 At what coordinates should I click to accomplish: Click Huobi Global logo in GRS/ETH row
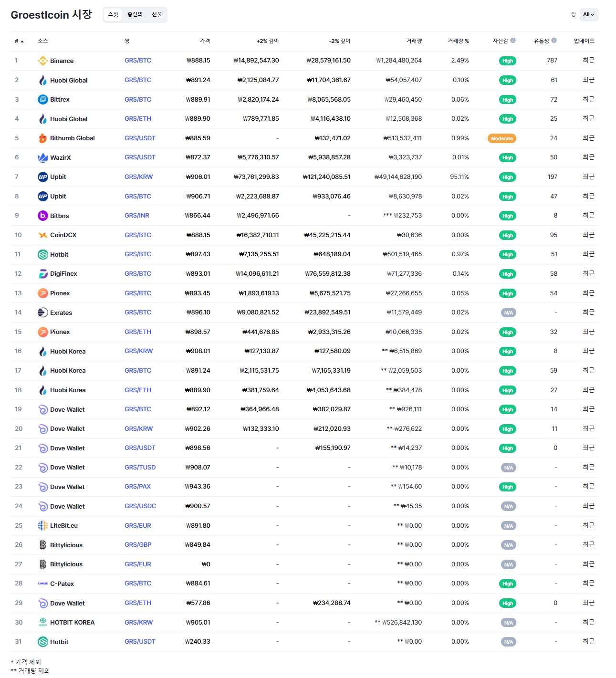[x=42, y=119]
